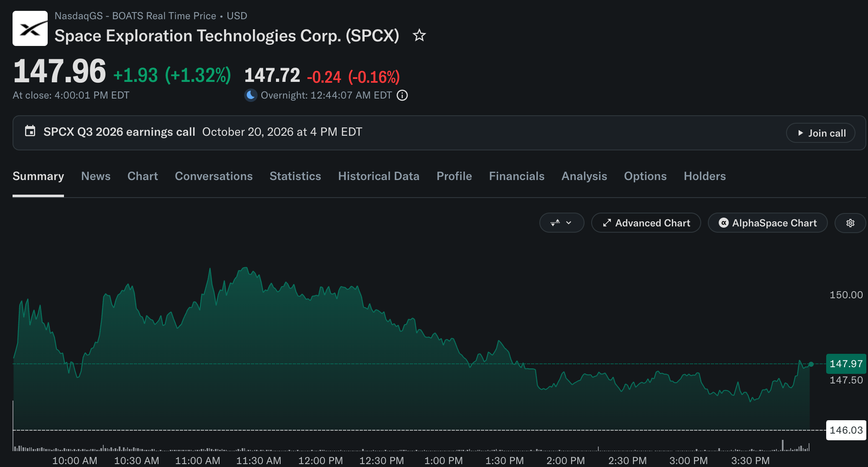868x467 pixels.
Task: Open the Profile tab
Action: pyautogui.click(x=454, y=176)
